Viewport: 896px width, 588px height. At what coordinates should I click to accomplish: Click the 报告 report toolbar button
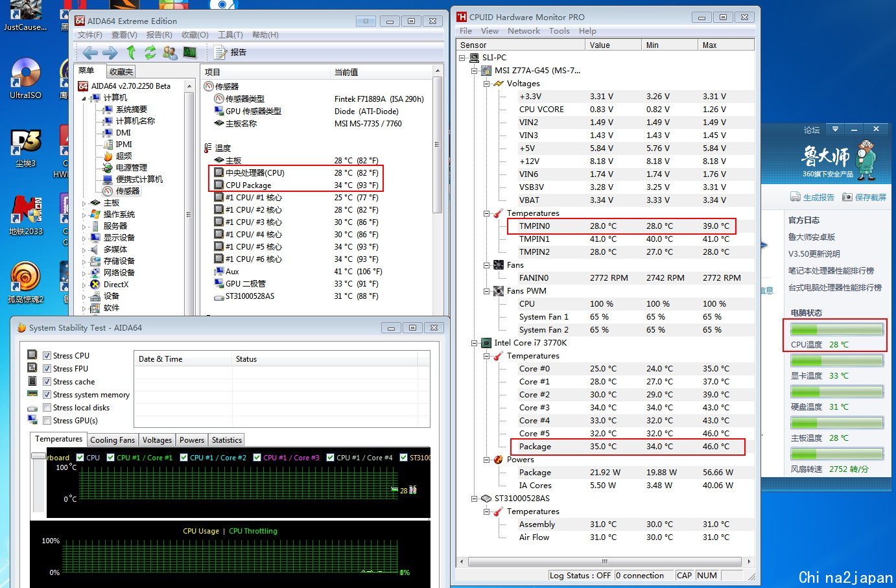(230, 53)
